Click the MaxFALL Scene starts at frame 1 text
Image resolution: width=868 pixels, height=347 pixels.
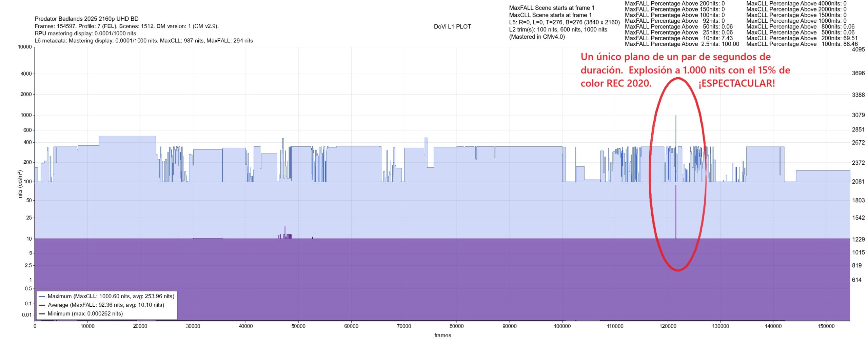tap(552, 8)
